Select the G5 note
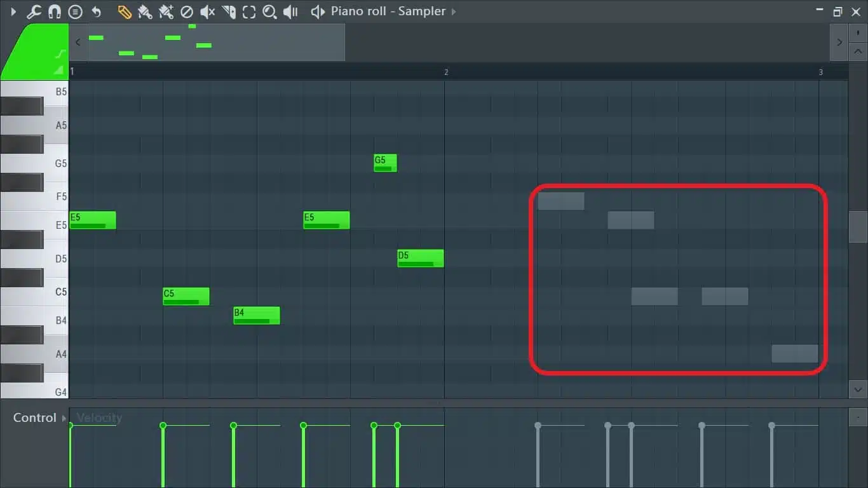868x488 pixels. coord(385,163)
